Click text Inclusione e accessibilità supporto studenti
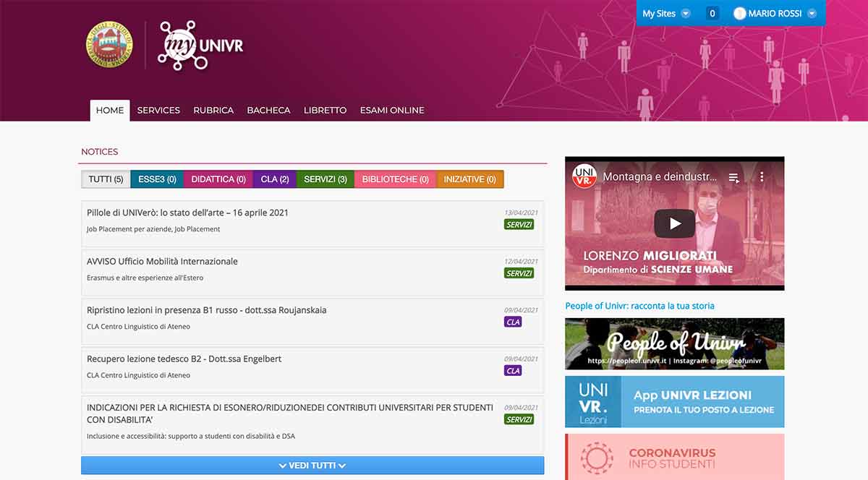 pyautogui.click(x=191, y=436)
